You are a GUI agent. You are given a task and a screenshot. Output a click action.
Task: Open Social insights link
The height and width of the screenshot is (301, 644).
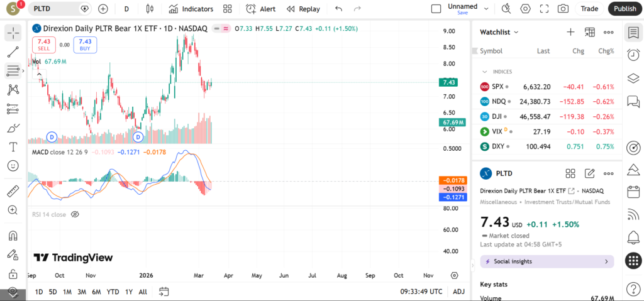(x=547, y=261)
